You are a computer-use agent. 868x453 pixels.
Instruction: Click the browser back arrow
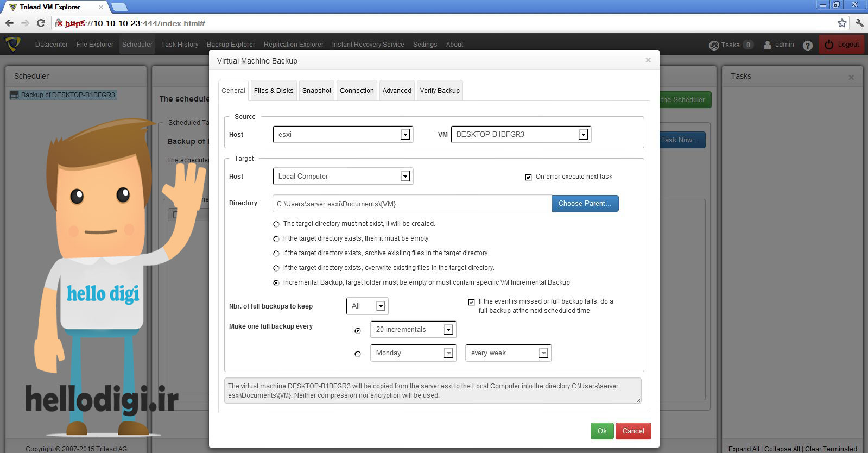(x=9, y=23)
